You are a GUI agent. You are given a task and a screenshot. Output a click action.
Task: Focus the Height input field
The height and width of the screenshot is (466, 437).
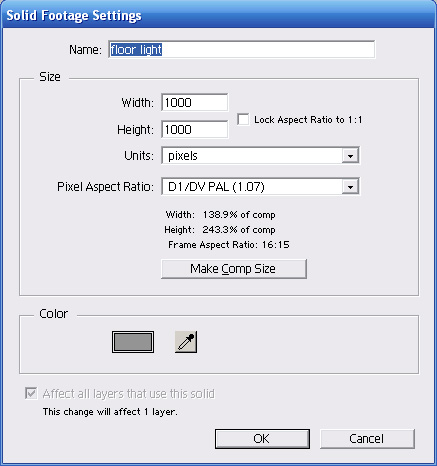(195, 129)
